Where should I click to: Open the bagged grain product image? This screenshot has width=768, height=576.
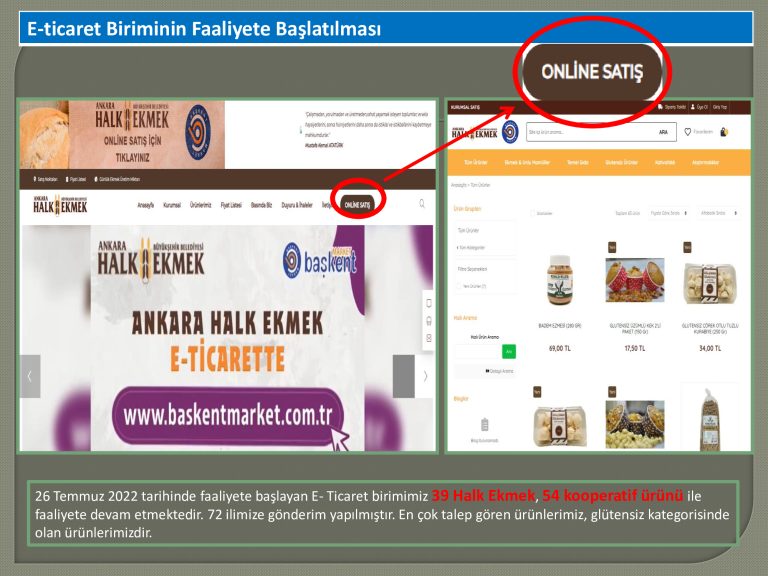tap(710, 419)
